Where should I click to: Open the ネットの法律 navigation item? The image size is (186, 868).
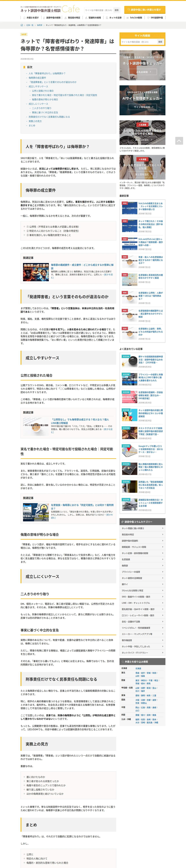click(114, 18)
